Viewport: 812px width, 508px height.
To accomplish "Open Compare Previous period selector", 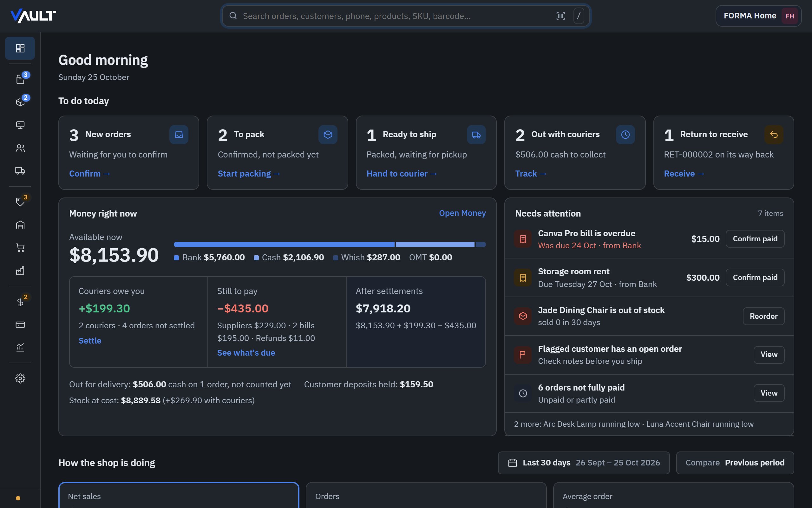I will pyautogui.click(x=735, y=463).
